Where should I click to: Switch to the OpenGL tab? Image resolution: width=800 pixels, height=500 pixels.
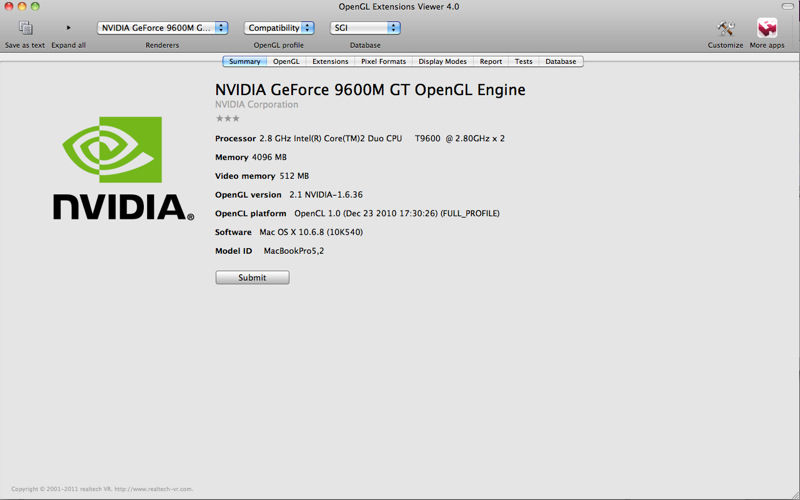(287, 62)
